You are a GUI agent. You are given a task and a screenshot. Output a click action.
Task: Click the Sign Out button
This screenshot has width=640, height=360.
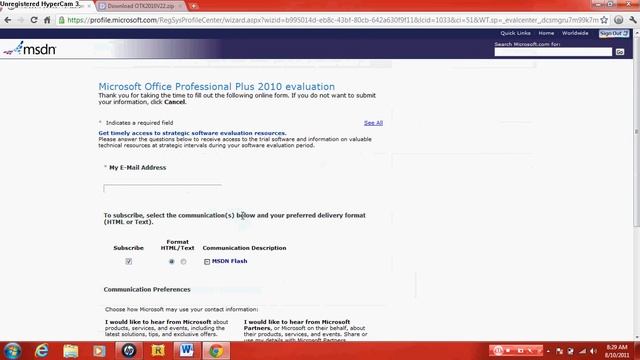pos(613,33)
